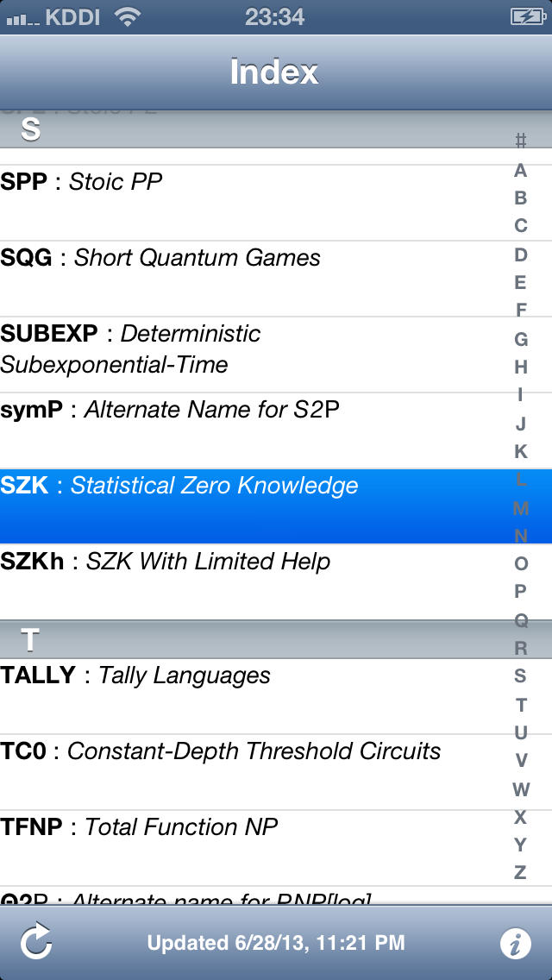Select TC0 Constant-Depth Threshold Circuits

coord(250,771)
